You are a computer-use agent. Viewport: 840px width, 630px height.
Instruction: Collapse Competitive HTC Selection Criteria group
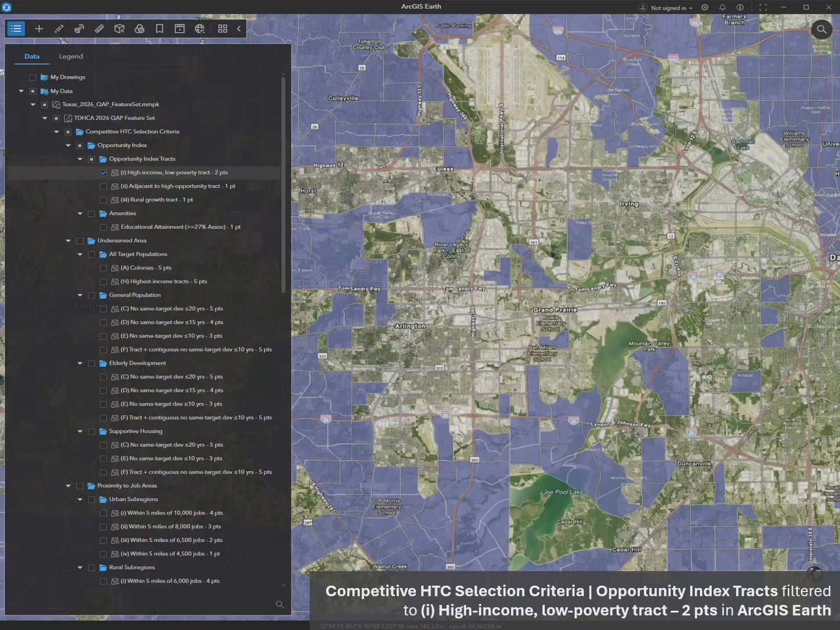[57, 132]
